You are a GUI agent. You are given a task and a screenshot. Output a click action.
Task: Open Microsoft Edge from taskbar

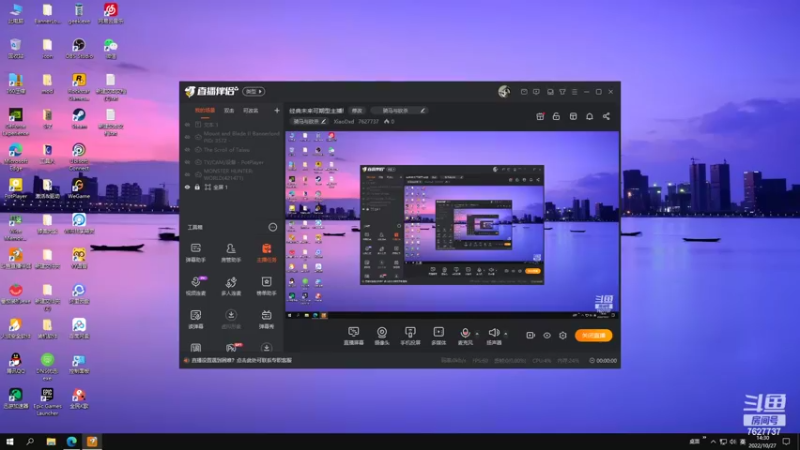point(71,441)
